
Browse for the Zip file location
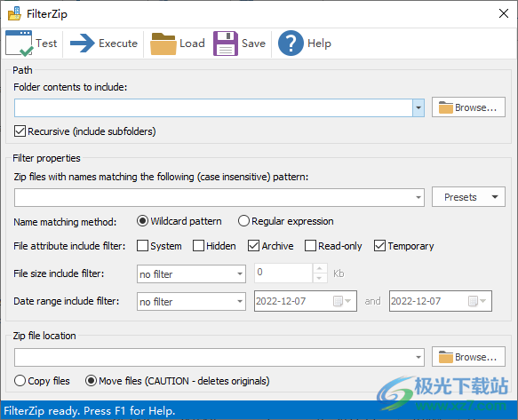point(468,357)
